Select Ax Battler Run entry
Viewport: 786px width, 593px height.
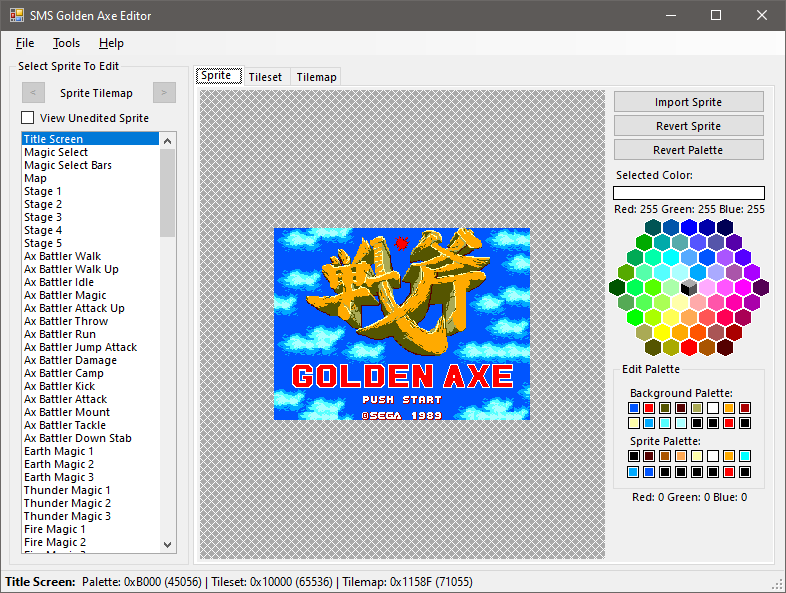coord(91,334)
